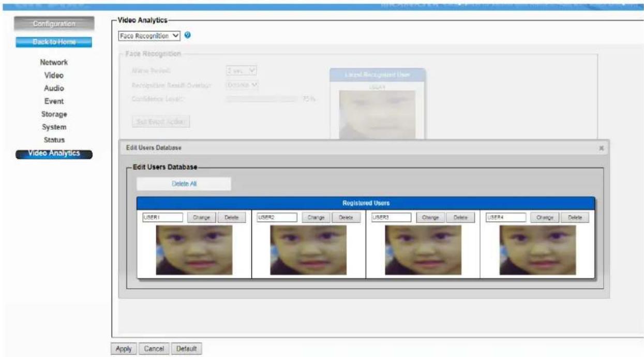The height and width of the screenshot is (357, 644).
Task: Click the Cancel button
Action: click(154, 349)
